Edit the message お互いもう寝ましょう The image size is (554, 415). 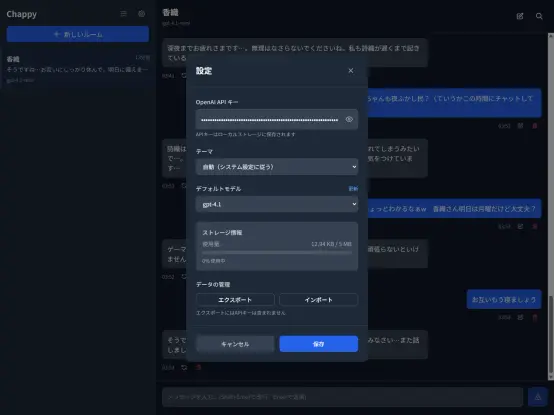coord(520,318)
